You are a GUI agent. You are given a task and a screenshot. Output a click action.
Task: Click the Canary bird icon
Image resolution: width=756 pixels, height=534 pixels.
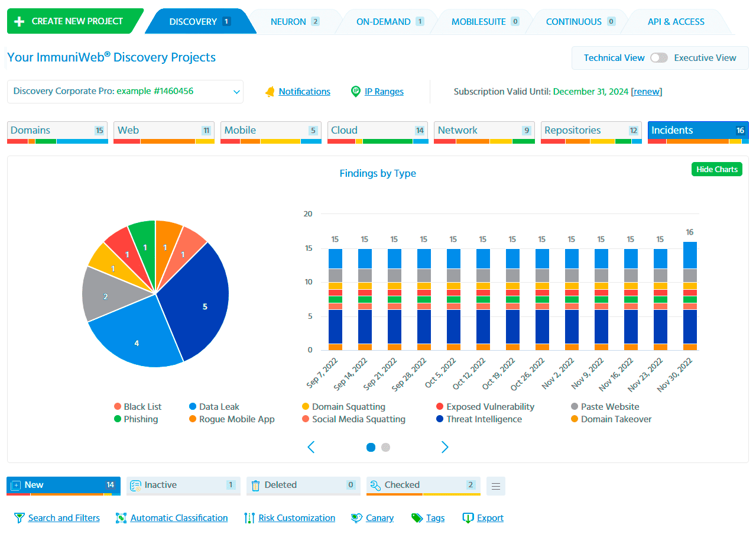(x=356, y=518)
